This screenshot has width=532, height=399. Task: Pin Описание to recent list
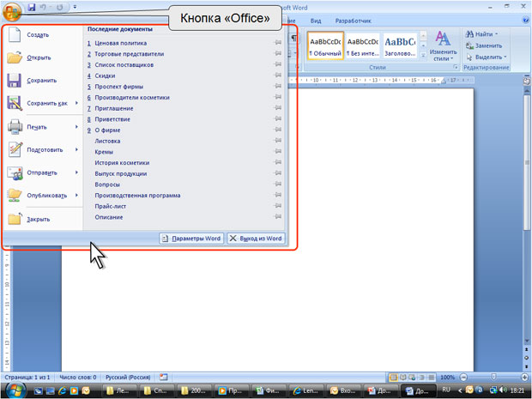(x=278, y=216)
